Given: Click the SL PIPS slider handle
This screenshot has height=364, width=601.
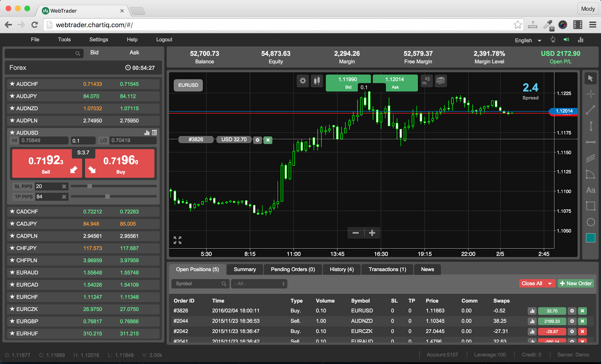Looking at the screenshot, I should click(x=89, y=186).
